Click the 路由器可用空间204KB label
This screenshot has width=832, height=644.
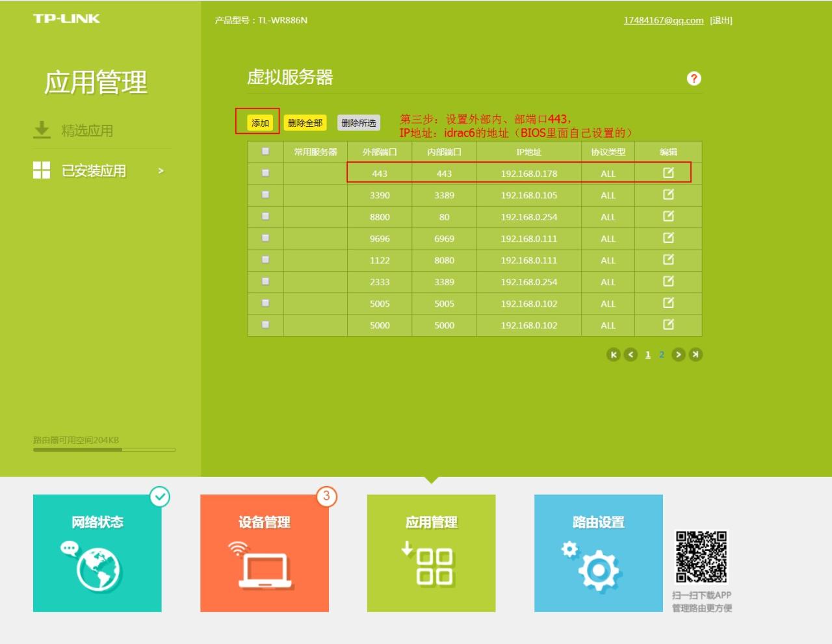tap(76, 440)
